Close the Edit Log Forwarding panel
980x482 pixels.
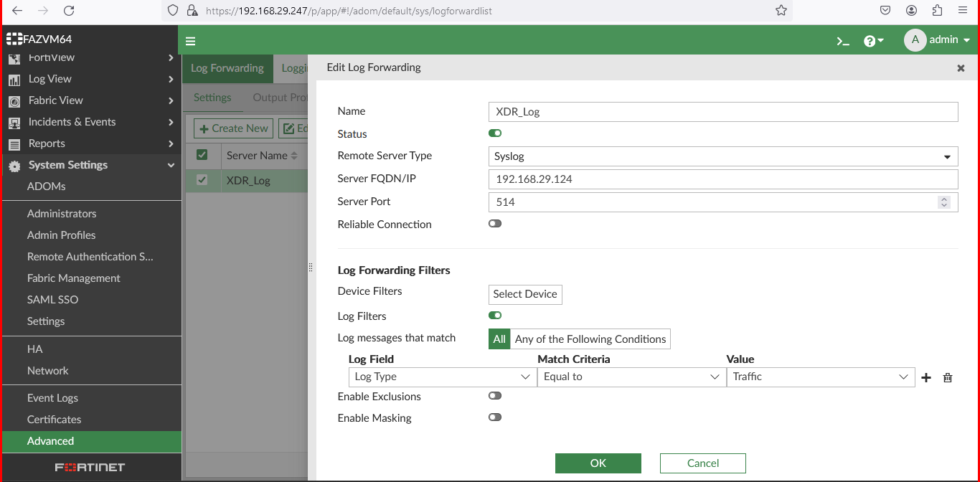(961, 68)
